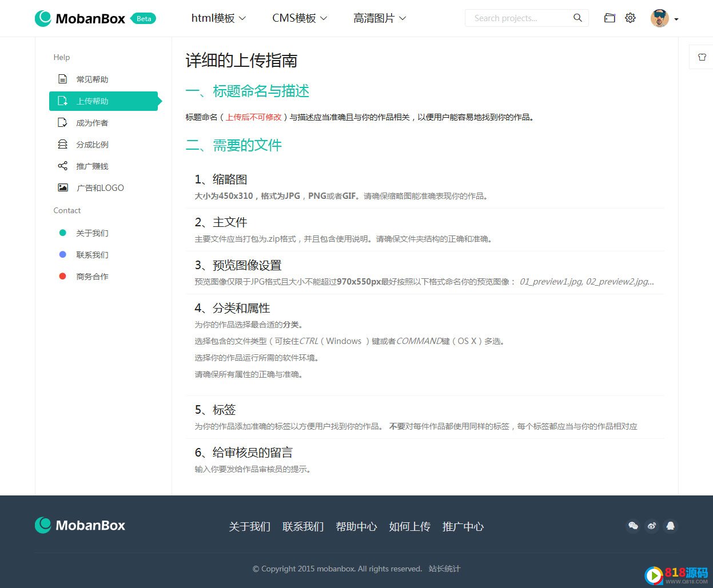This screenshot has width=713, height=588.
Task: Click the folder icon in the header
Action: (610, 18)
